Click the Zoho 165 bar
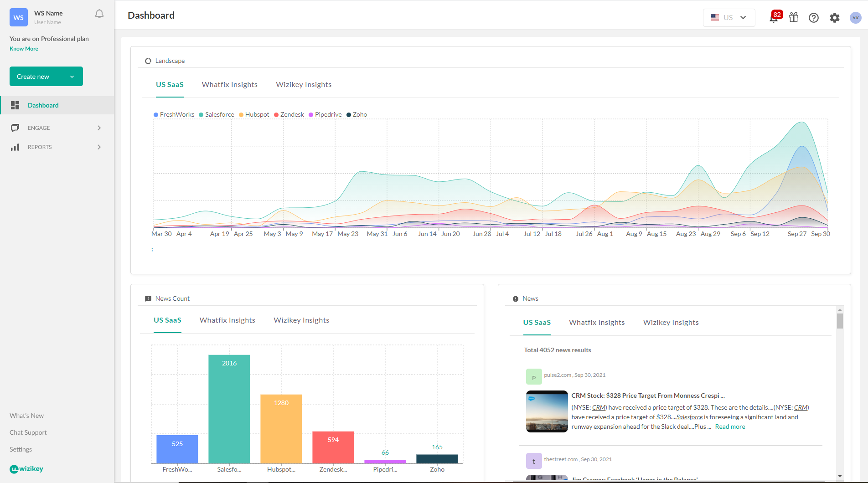The image size is (868, 483). (x=437, y=459)
